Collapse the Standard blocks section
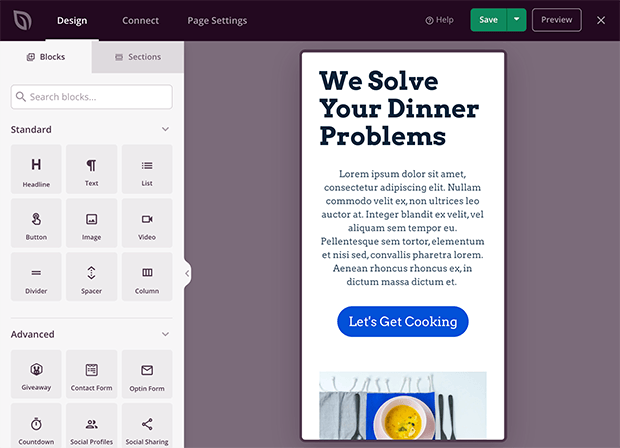Screen dimensions: 620x448 [x=165, y=129]
